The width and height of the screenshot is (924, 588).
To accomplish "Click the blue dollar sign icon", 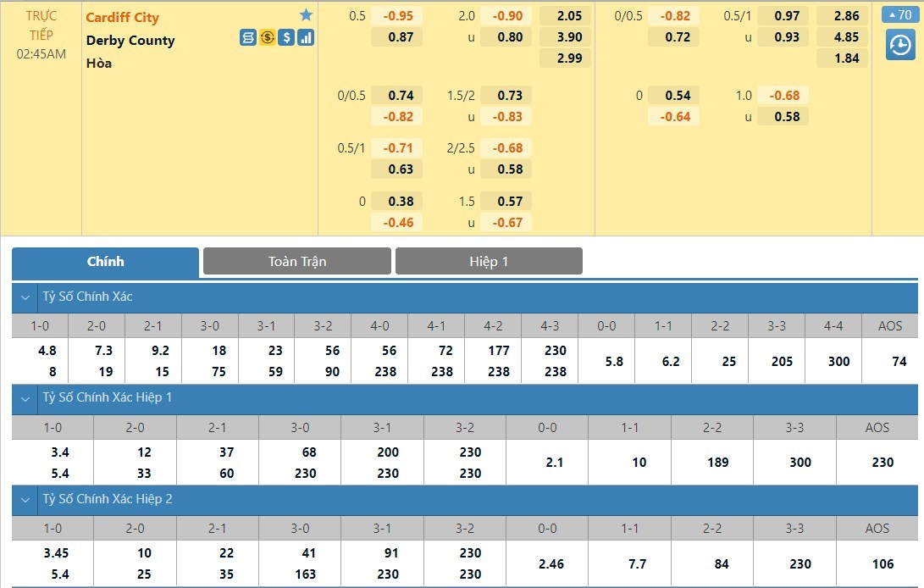I will pyautogui.click(x=286, y=38).
